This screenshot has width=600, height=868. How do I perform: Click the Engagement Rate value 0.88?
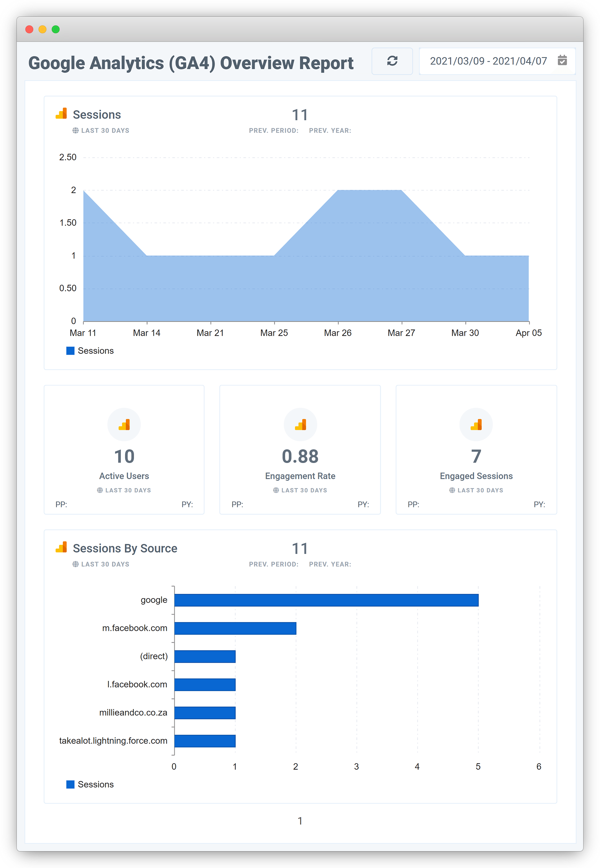(x=300, y=456)
